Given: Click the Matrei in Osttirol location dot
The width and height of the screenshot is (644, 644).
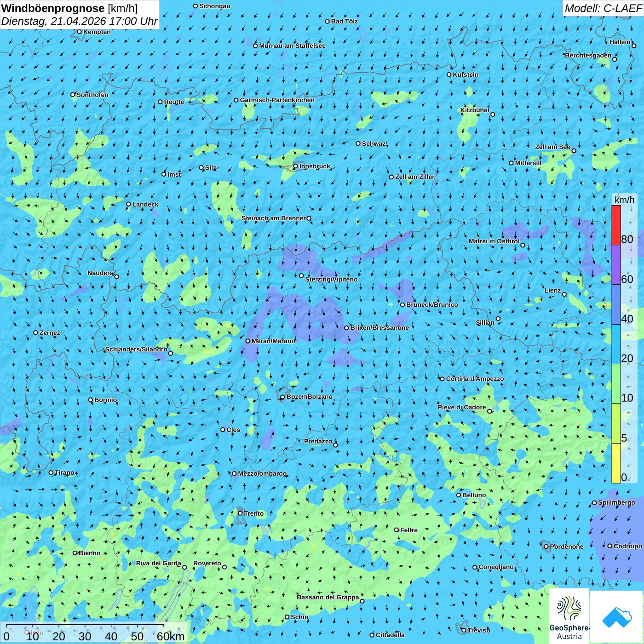Looking at the screenshot, I should point(523,245).
